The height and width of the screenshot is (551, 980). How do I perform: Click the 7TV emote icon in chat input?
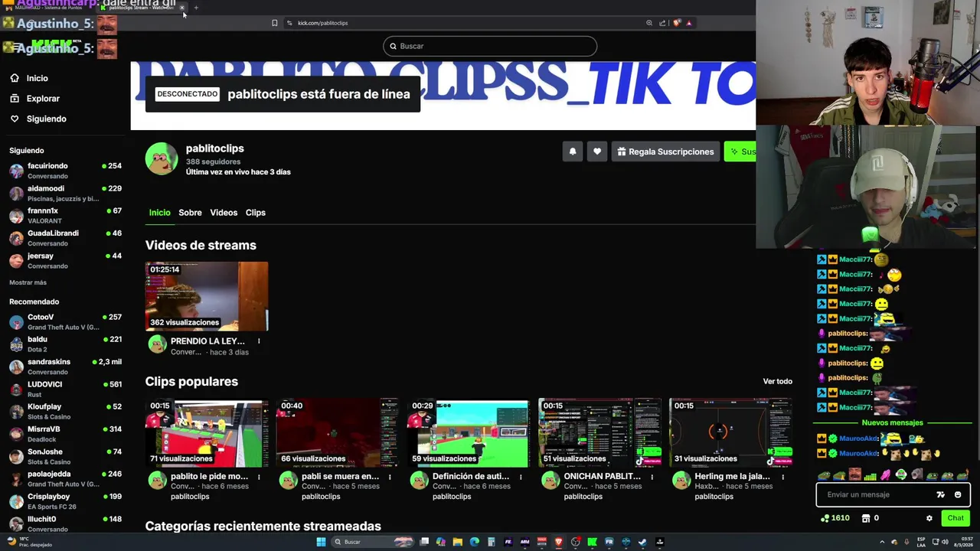pyautogui.click(x=941, y=494)
